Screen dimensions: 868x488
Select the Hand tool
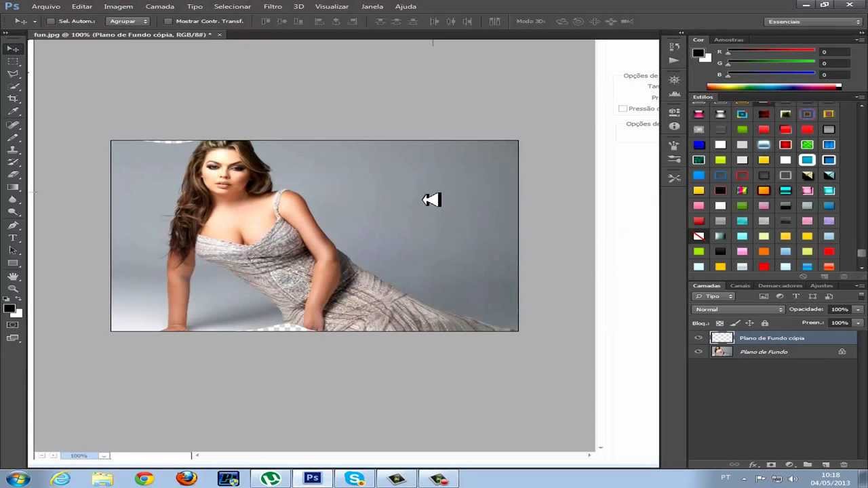click(x=13, y=276)
